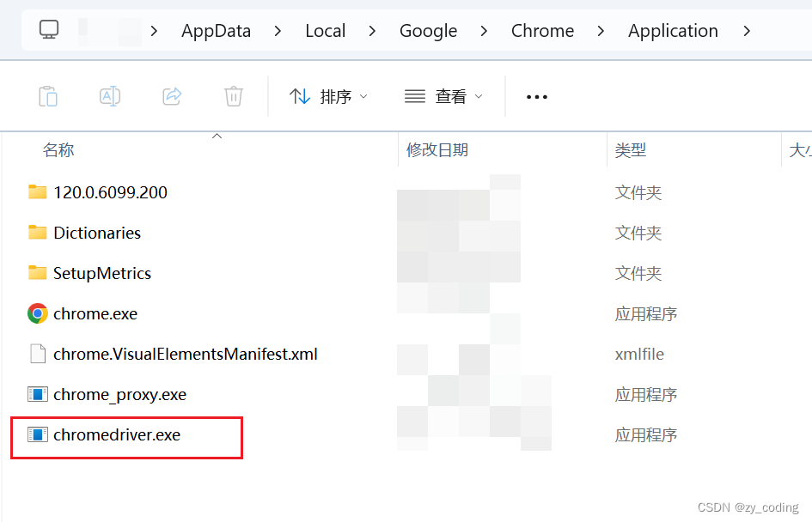Click the chrome_proxy.exe application icon
Viewport: 812px width, 522px height.
[x=37, y=394]
